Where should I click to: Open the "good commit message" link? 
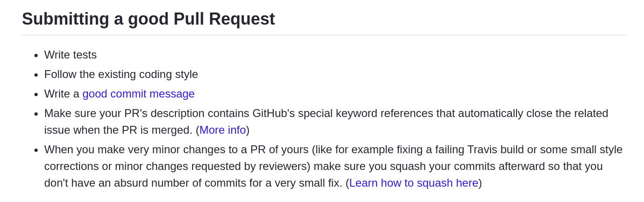[x=138, y=94]
